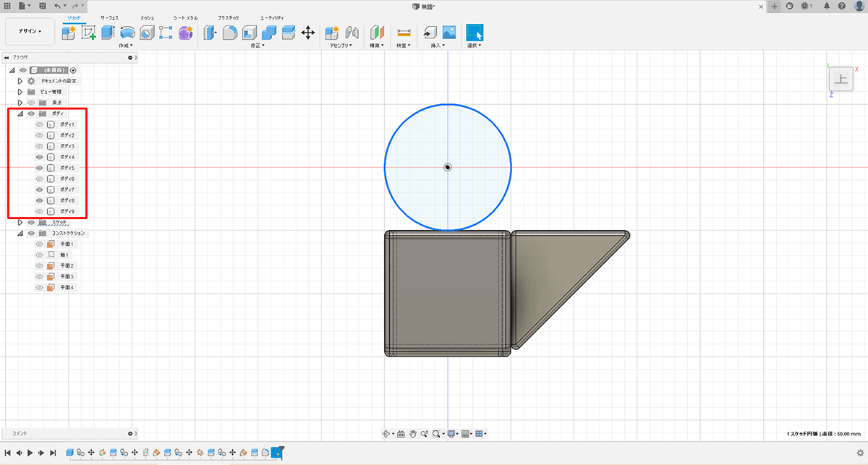Viewport: 868px width, 465px height.
Task: Select the Combine tool
Action: click(269, 33)
